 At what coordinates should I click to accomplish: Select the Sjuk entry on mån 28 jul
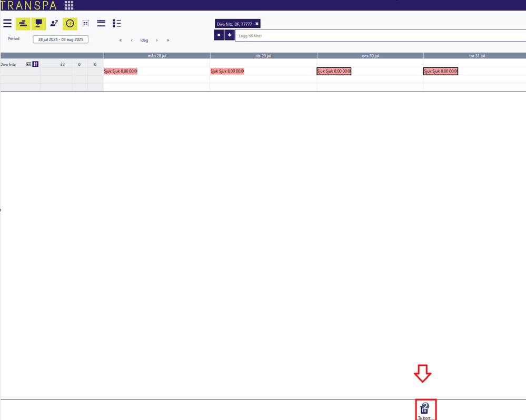(121, 71)
